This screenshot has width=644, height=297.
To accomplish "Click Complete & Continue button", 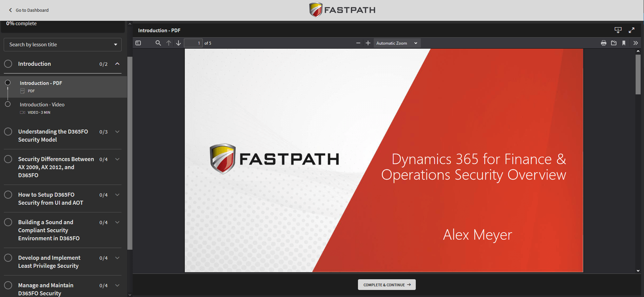I will pos(387,285).
